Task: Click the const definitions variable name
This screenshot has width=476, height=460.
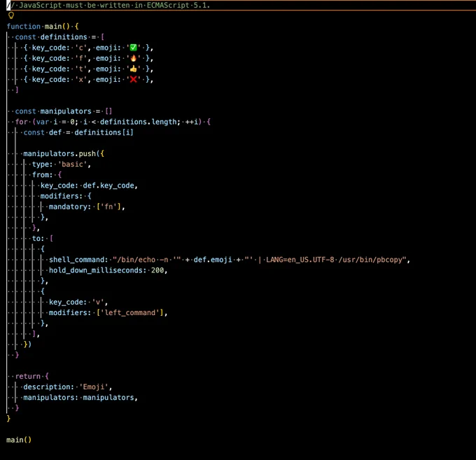Action: click(64, 37)
